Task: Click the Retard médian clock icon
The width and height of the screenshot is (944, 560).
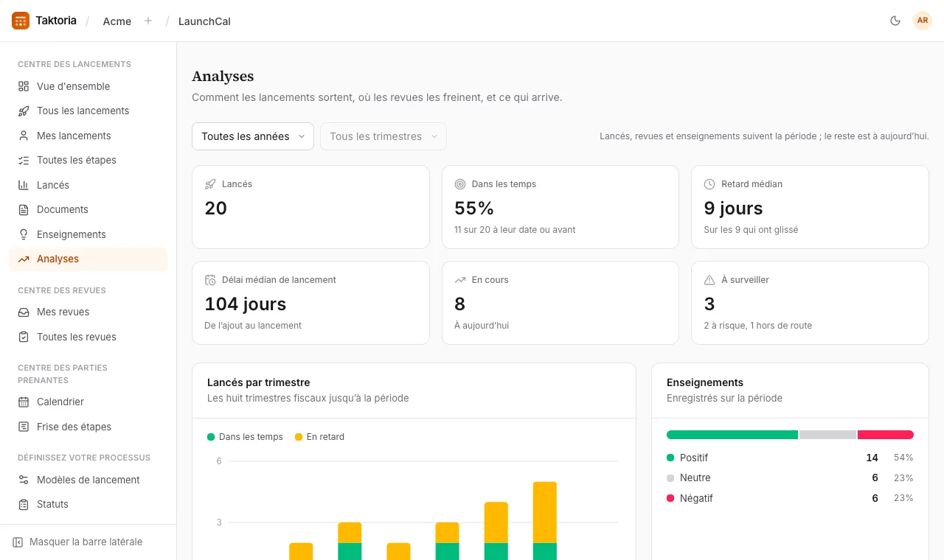Action: click(x=709, y=184)
